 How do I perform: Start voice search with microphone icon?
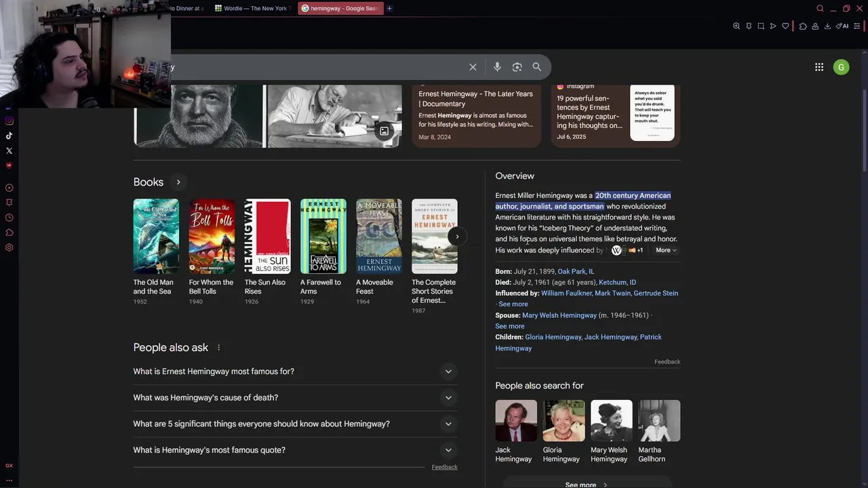tap(497, 67)
